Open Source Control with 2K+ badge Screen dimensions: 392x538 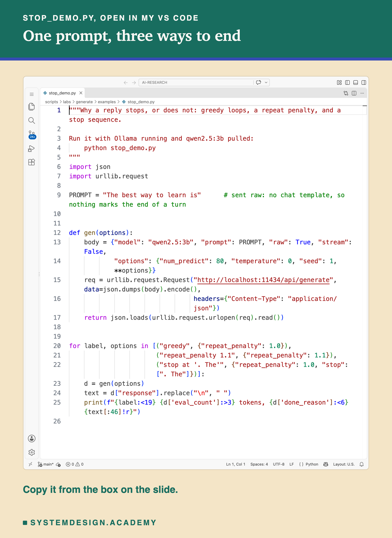[32, 135]
